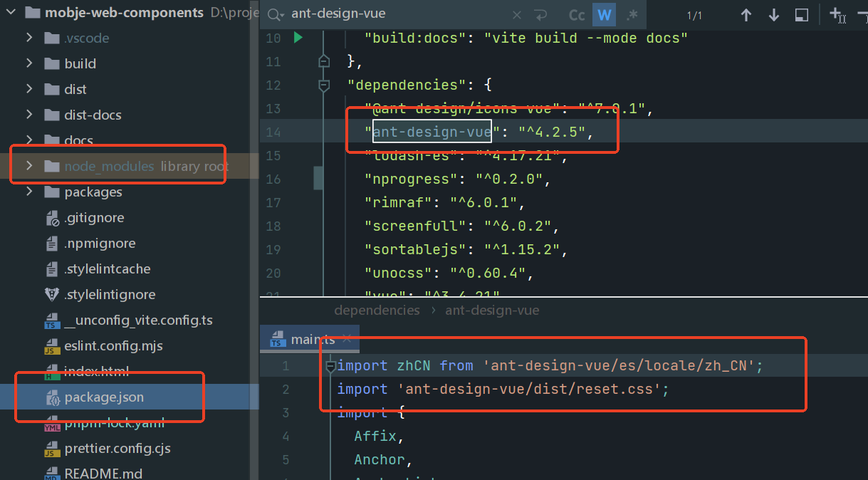Click "screenfull" dependency on line 18
This screenshot has height=480, width=868.
pos(416,226)
